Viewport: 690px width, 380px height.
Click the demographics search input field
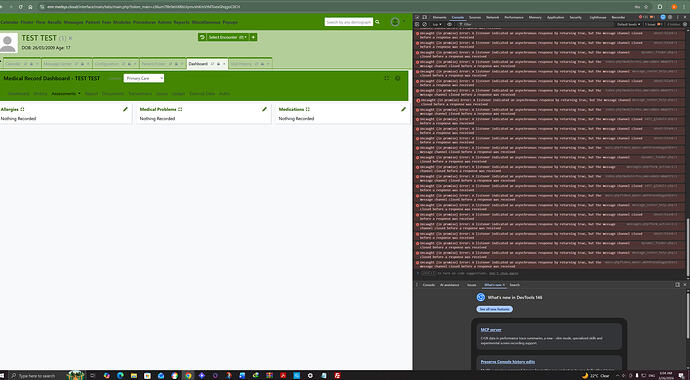pyautogui.click(x=349, y=22)
